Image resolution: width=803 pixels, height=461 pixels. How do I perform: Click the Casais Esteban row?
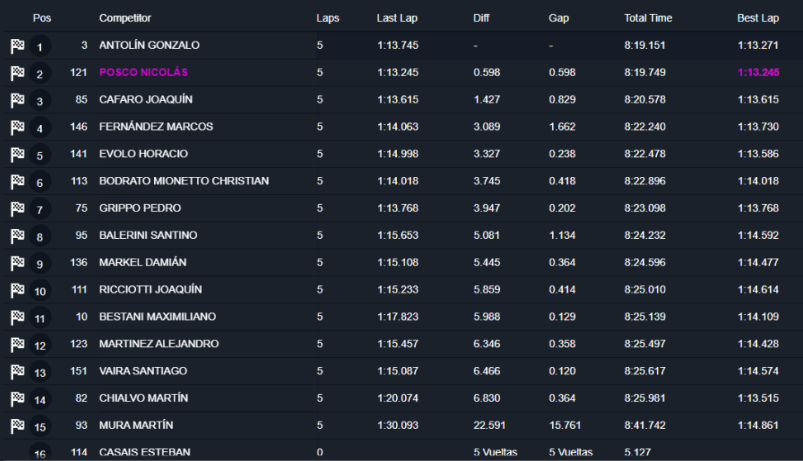pyautogui.click(x=402, y=451)
